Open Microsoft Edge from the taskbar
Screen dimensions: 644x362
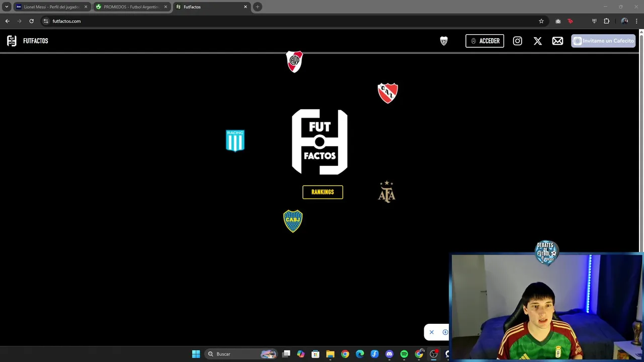tap(360, 354)
